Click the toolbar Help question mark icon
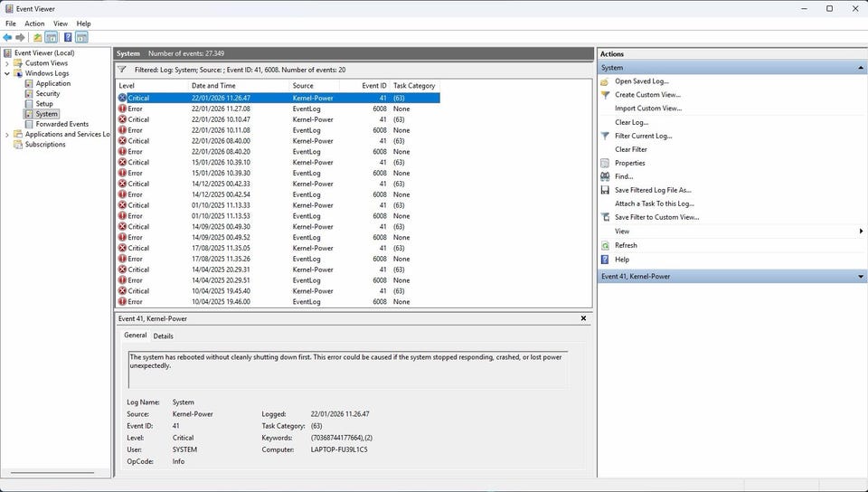Screen dimensions: 868x492 [67, 37]
